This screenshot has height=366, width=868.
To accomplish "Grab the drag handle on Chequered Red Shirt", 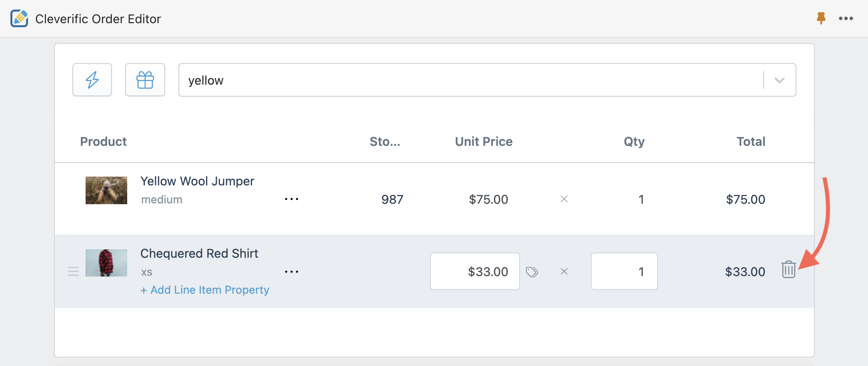I will (73, 272).
